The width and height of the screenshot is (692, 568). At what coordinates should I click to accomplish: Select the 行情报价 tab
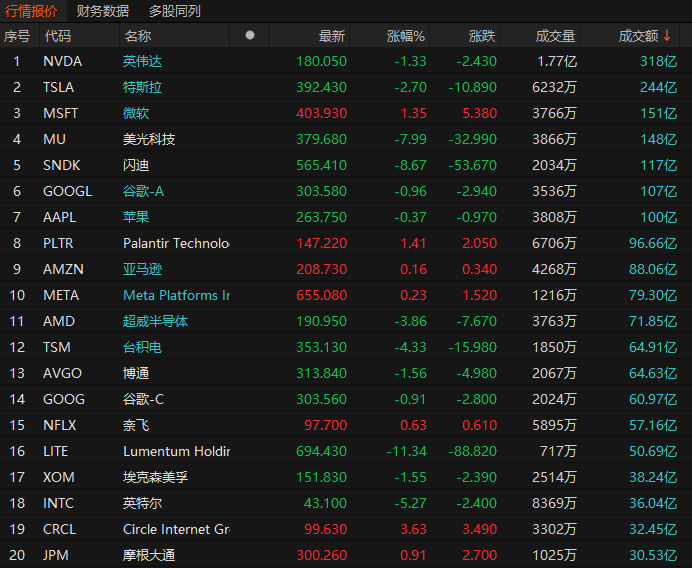click(x=32, y=11)
